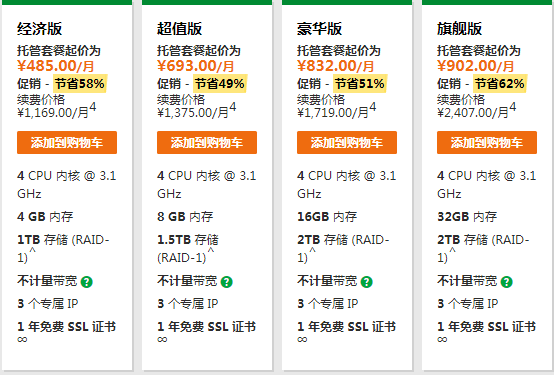Click footnote 4 next to ¥2,407.00/月
The image size is (554, 375).
[512, 107]
